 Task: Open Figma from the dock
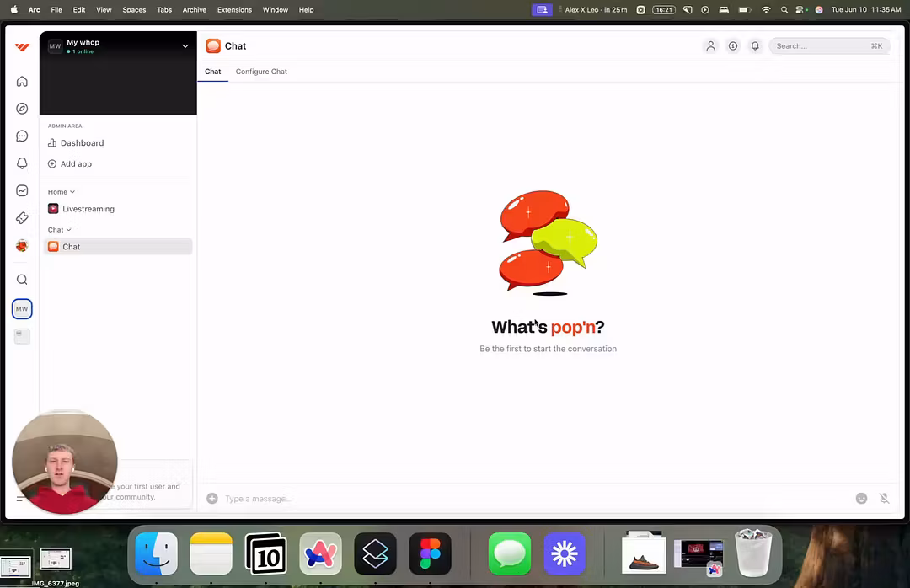point(430,553)
